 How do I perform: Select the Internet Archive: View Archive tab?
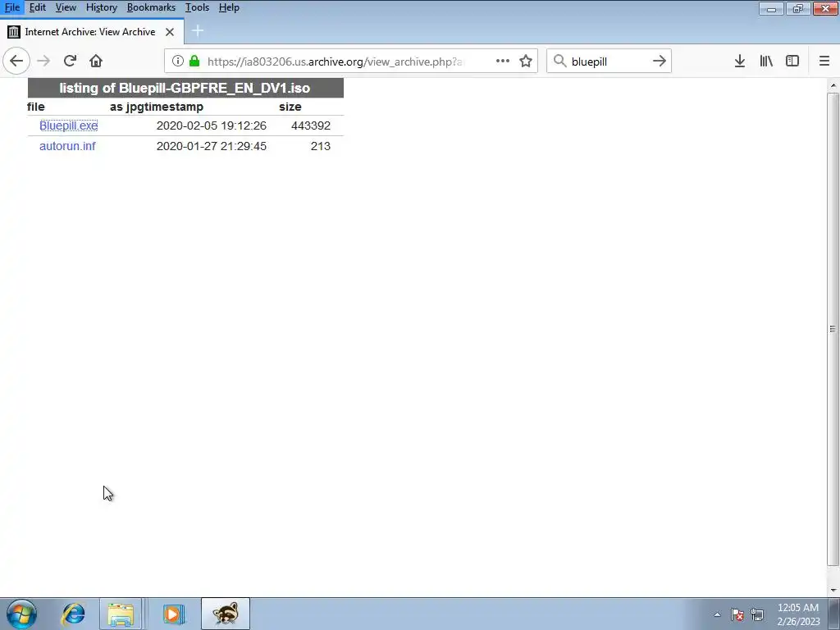click(91, 32)
